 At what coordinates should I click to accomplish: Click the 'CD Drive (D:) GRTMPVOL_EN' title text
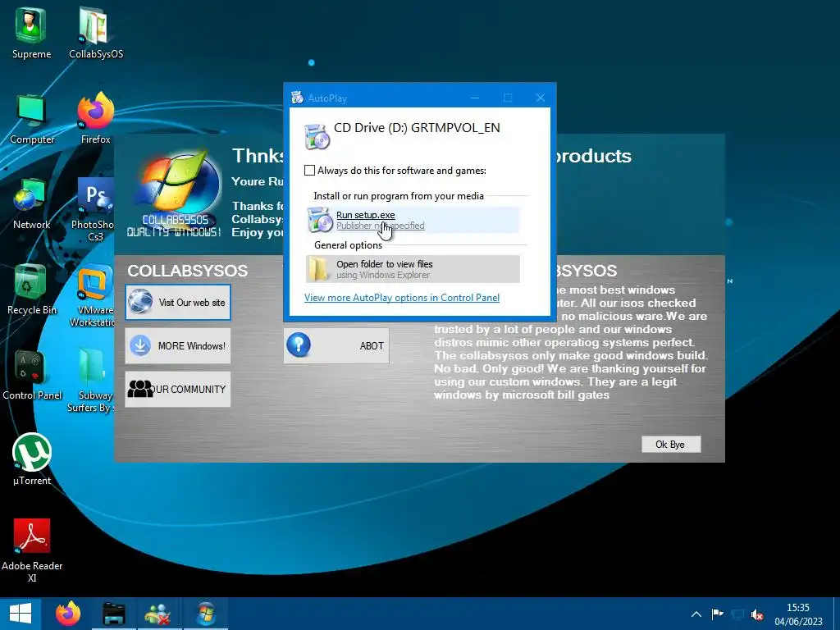point(417,127)
